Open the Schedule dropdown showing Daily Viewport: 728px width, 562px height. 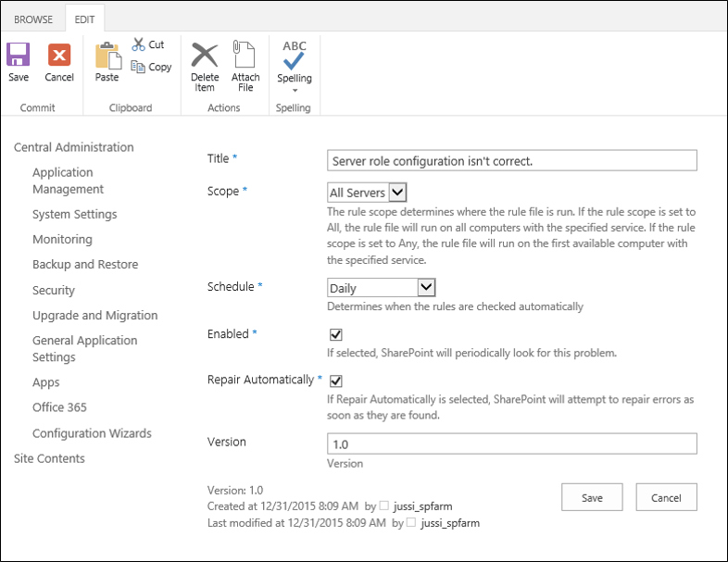click(382, 288)
